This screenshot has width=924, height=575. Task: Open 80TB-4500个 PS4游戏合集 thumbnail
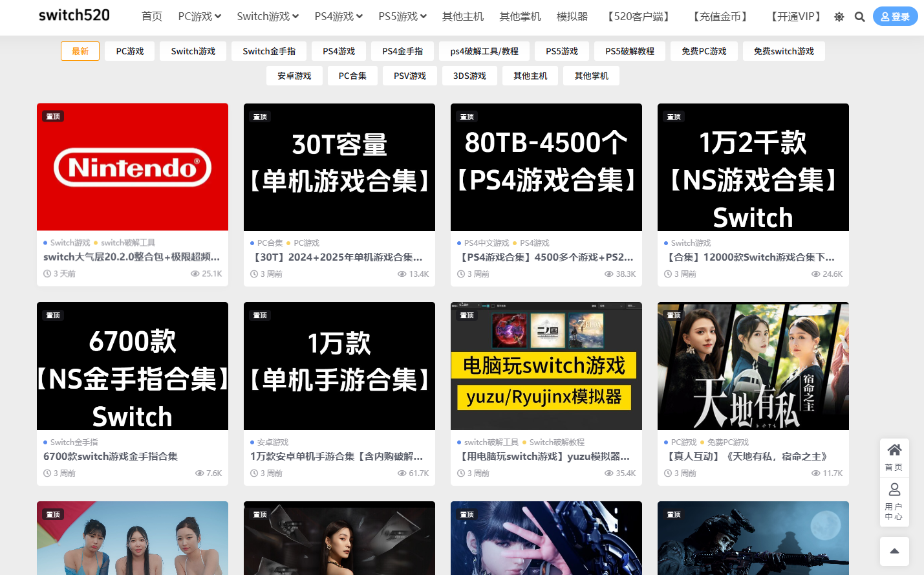coord(546,167)
